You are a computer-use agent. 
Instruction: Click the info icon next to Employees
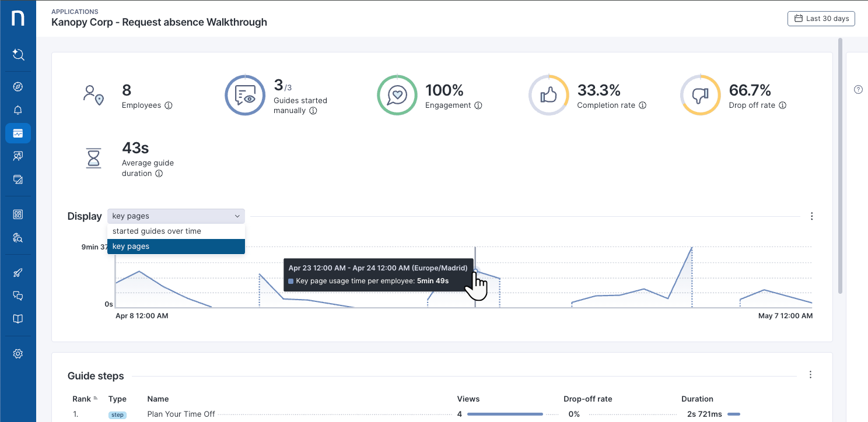169,105
